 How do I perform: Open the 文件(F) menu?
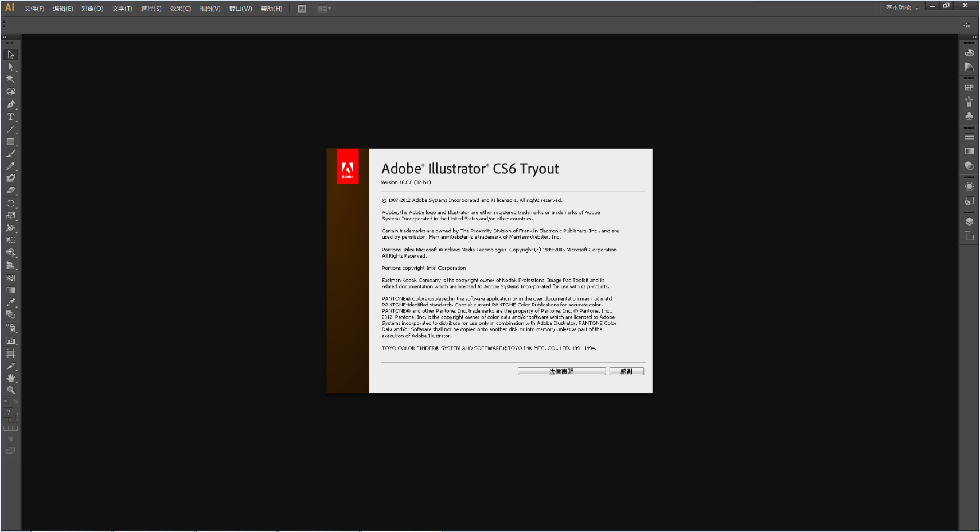(x=34, y=9)
